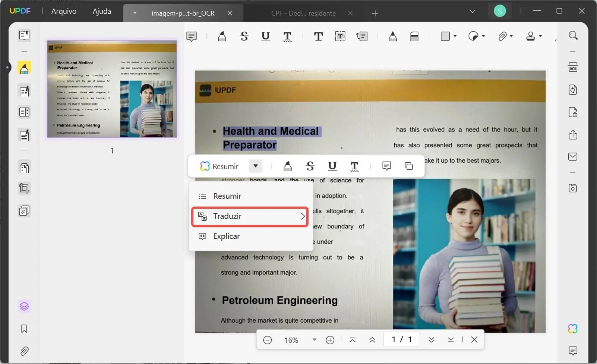Open the stamp tool in top toolbar
597x364 pixels.
[x=531, y=36]
